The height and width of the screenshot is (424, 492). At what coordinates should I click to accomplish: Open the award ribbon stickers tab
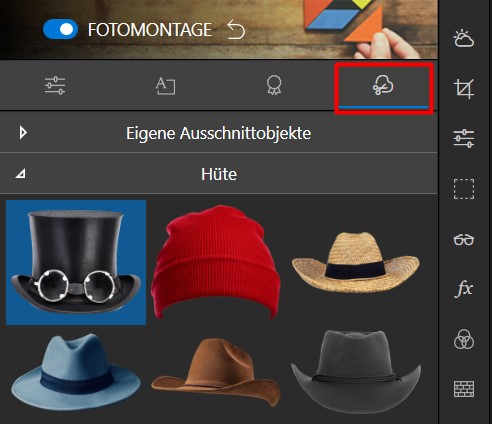[x=274, y=85]
